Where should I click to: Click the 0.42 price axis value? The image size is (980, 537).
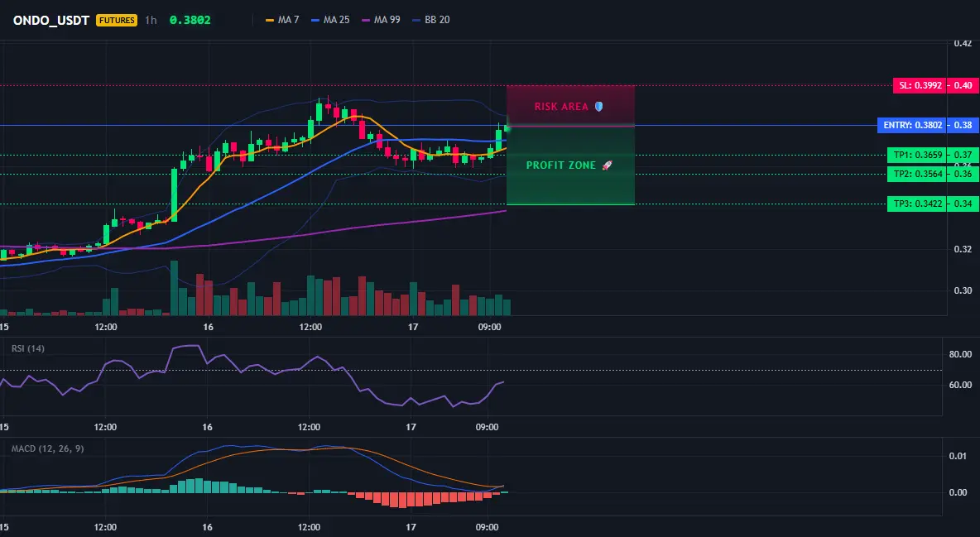tap(963, 43)
